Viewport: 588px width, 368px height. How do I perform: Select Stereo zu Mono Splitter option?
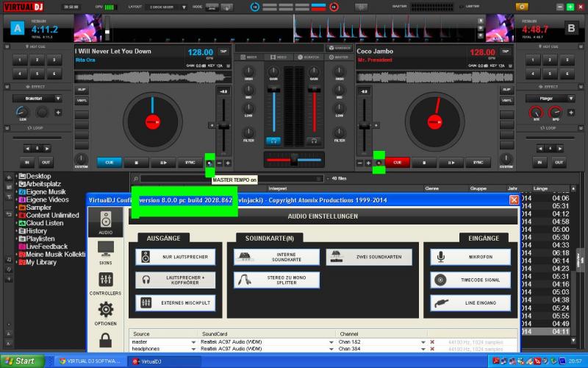point(276,280)
